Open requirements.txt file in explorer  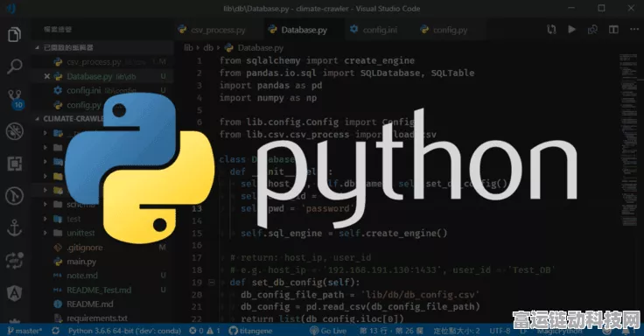[102, 318]
